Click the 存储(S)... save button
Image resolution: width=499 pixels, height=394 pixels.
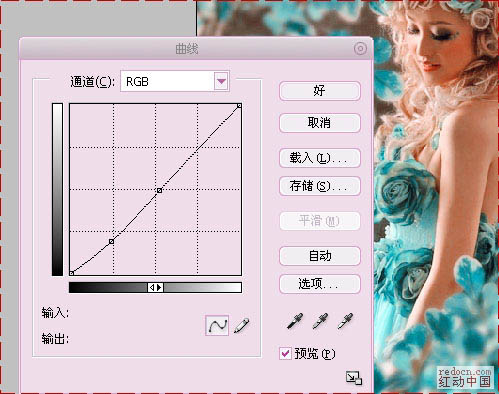pyautogui.click(x=320, y=186)
